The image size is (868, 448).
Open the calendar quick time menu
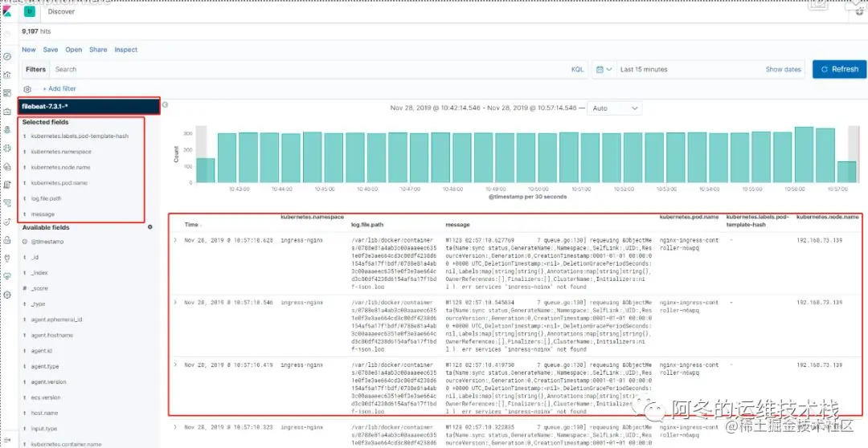[604, 70]
